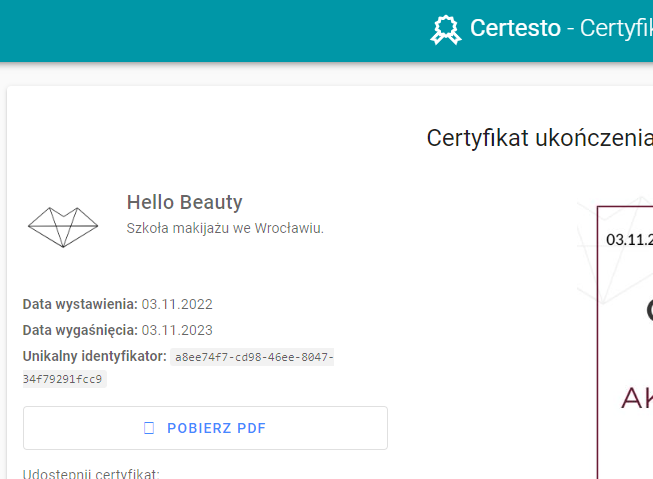Screen dimensions: 653x479
Task: Click the 'Szkoła makijażu we Wrocławiu.' description
Action: [225, 228]
